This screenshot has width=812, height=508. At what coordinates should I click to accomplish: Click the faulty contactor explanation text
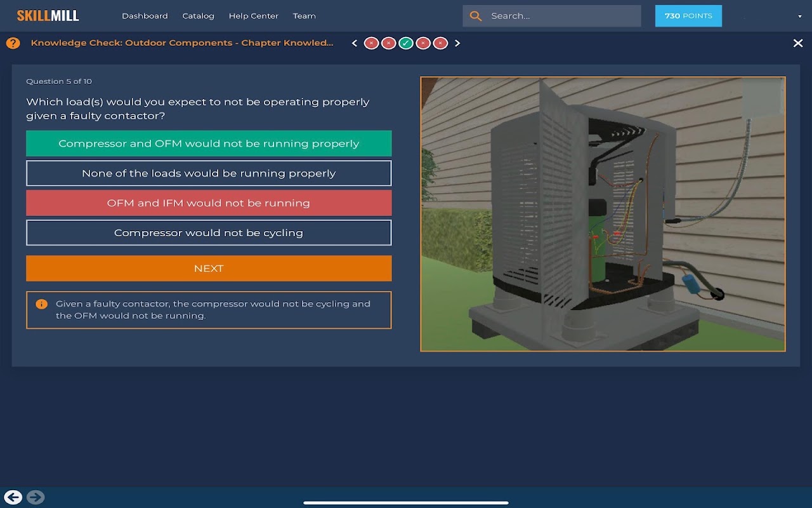[213, 310]
